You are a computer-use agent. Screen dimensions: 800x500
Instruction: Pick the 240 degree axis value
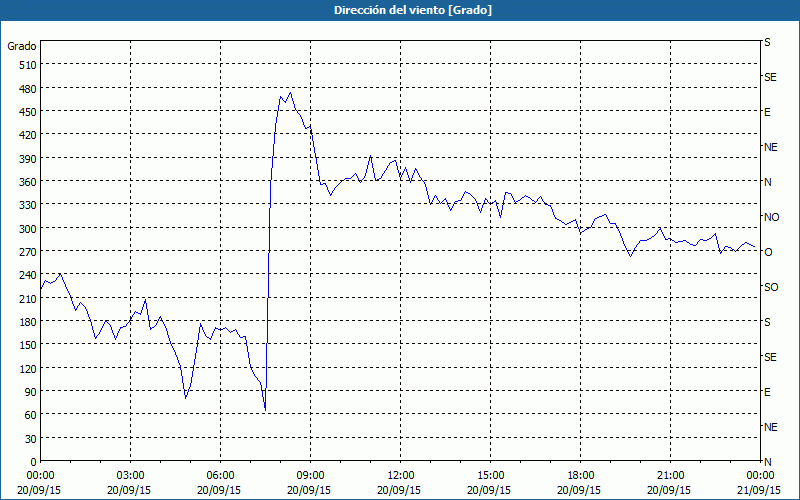(x=29, y=276)
